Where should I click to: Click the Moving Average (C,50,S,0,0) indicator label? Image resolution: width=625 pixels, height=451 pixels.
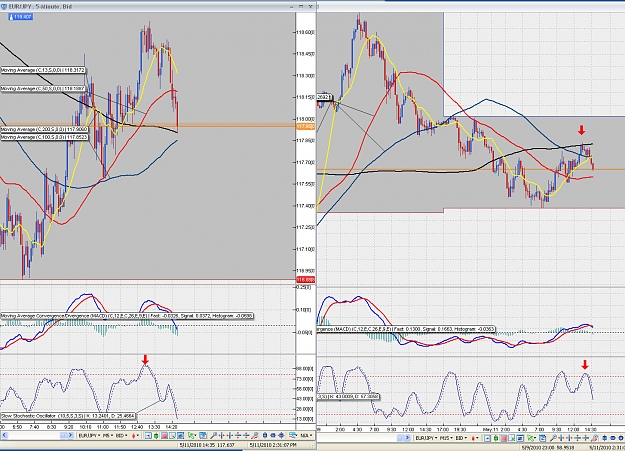click(x=43, y=89)
